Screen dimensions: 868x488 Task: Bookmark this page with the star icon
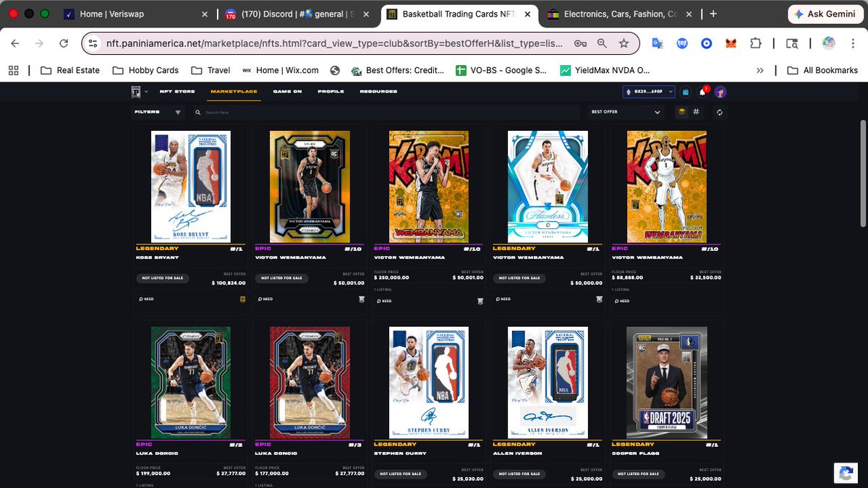click(624, 43)
